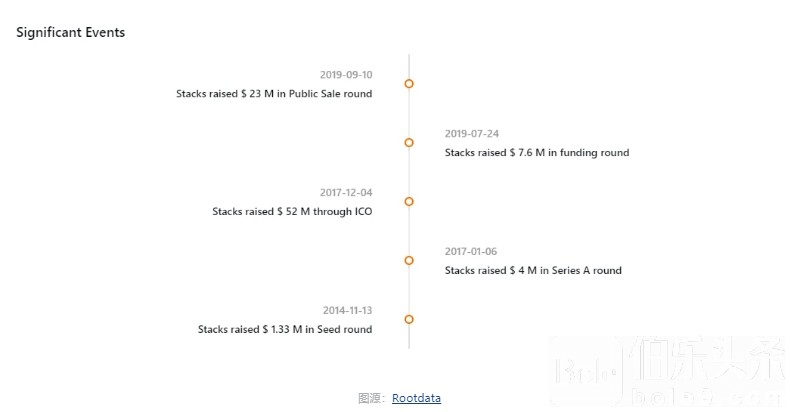
Task: Select the 2019-07-24 timeline marker circle
Action: (409, 143)
